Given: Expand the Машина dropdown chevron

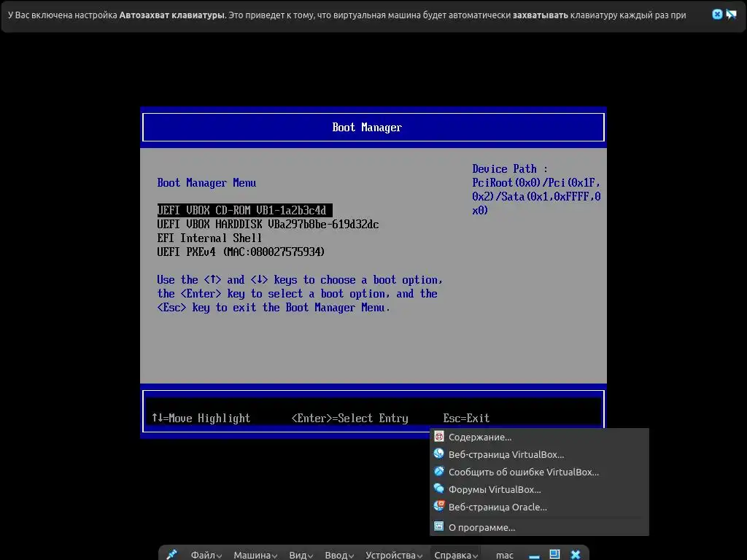Looking at the screenshot, I should [274, 556].
